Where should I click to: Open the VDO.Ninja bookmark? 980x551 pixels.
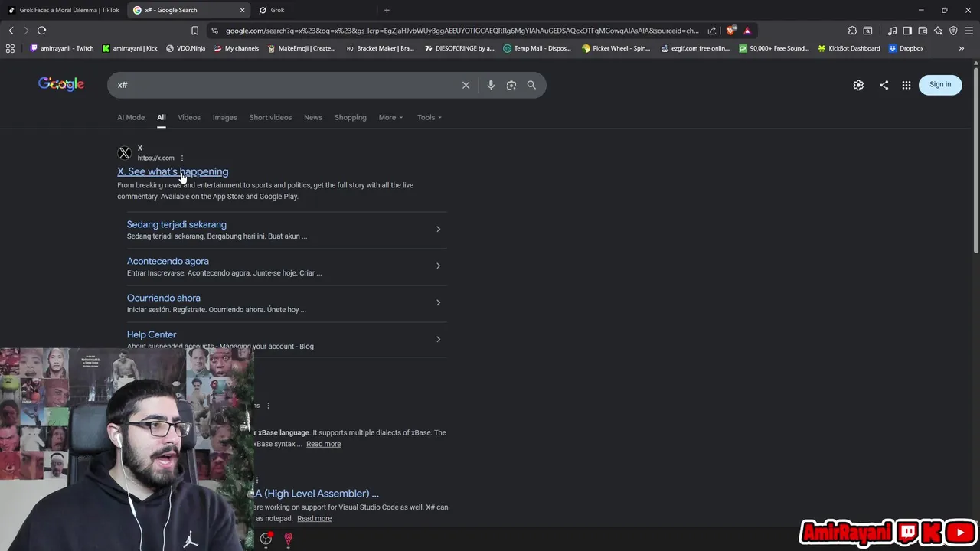tap(186, 48)
